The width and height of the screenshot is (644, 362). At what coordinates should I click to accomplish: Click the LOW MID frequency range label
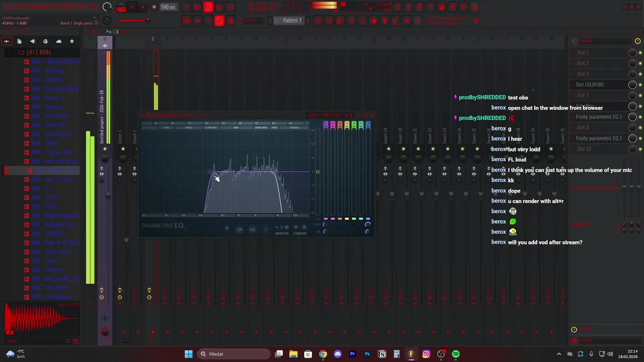[x=211, y=128]
